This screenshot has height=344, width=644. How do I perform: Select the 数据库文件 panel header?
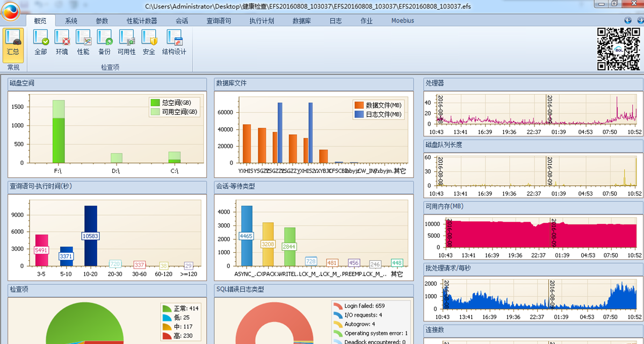[x=314, y=84]
